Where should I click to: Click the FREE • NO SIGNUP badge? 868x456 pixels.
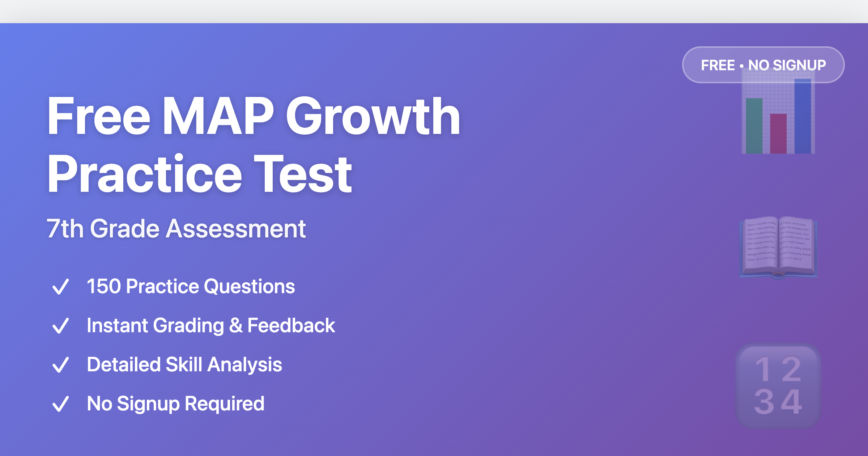point(763,65)
